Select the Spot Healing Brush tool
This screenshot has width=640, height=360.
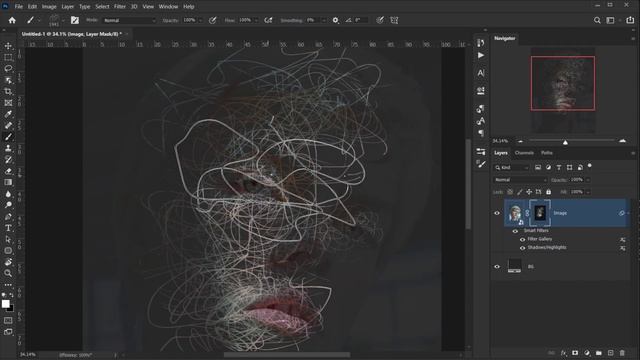[8, 125]
